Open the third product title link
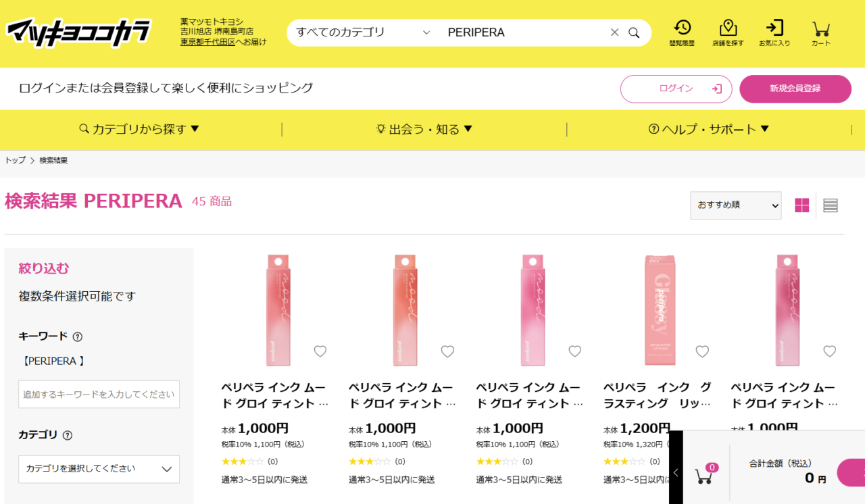This screenshot has width=865, height=504. coord(530,395)
